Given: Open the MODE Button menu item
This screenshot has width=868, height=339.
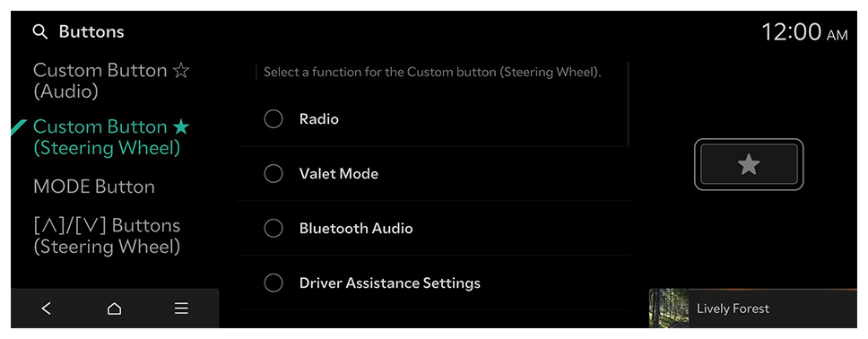Looking at the screenshot, I should point(94,187).
